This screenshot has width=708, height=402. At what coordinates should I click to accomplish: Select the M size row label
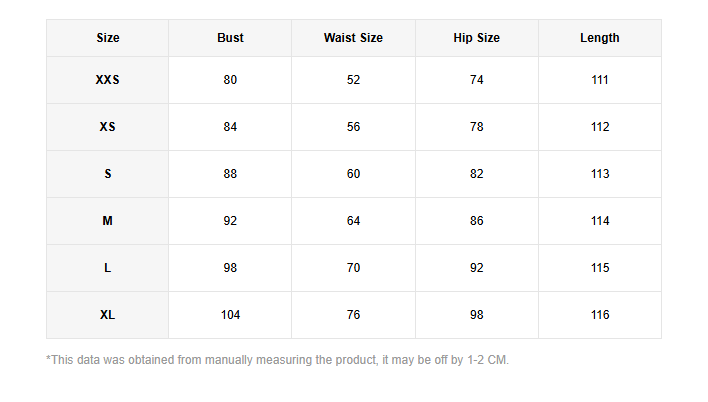click(108, 221)
